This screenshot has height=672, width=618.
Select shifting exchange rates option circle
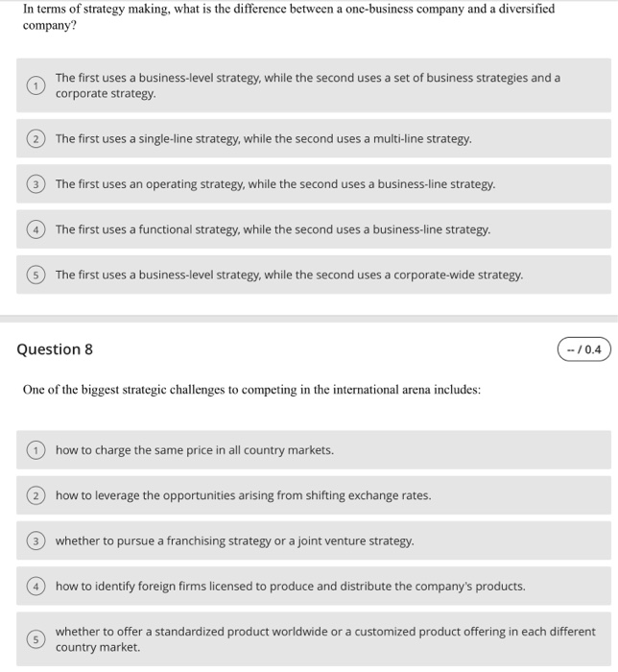coord(36,496)
